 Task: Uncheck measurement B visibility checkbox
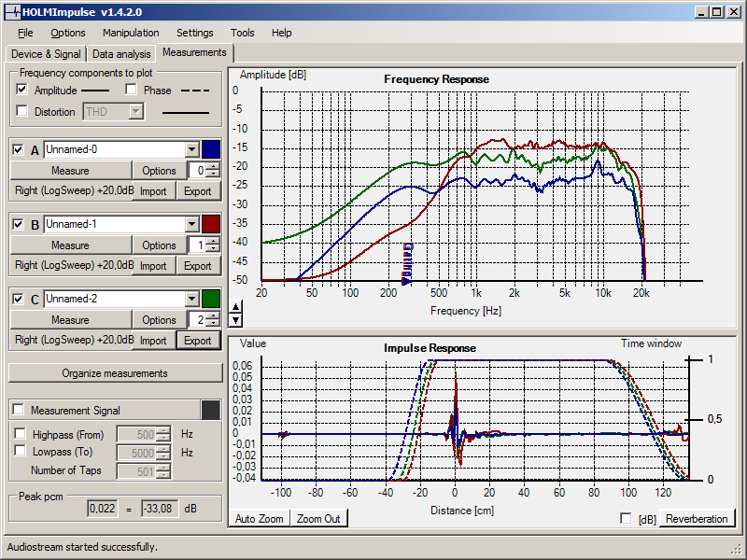tap(18, 224)
